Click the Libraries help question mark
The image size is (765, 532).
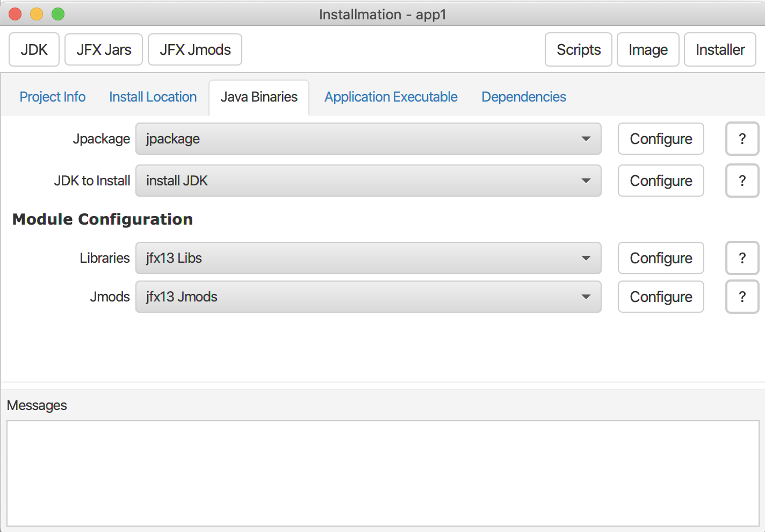point(742,258)
